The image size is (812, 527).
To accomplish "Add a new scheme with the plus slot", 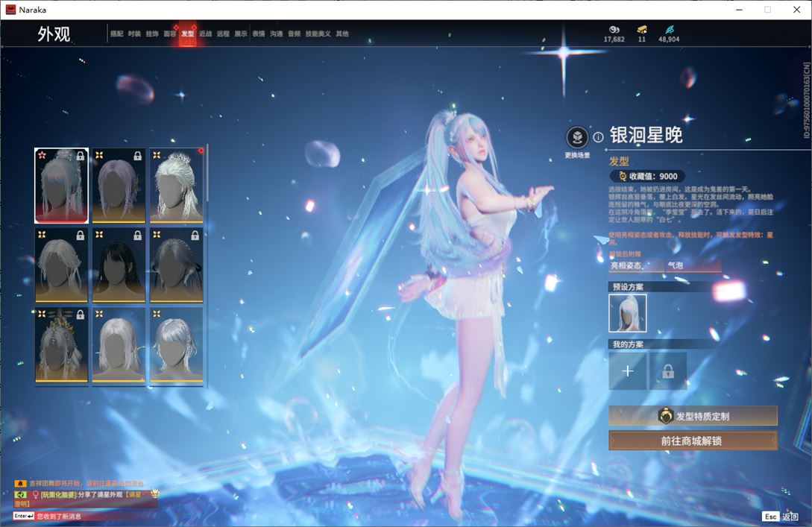I will (628, 371).
